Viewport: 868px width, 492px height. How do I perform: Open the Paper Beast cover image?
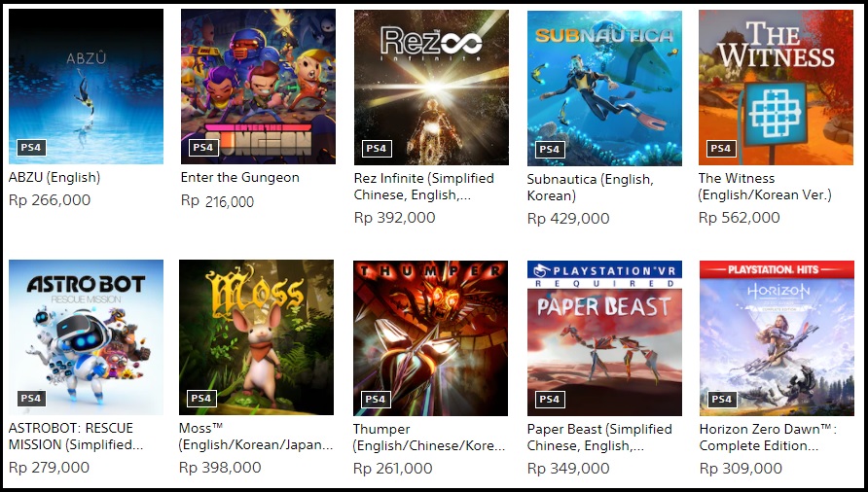[x=604, y=338]
